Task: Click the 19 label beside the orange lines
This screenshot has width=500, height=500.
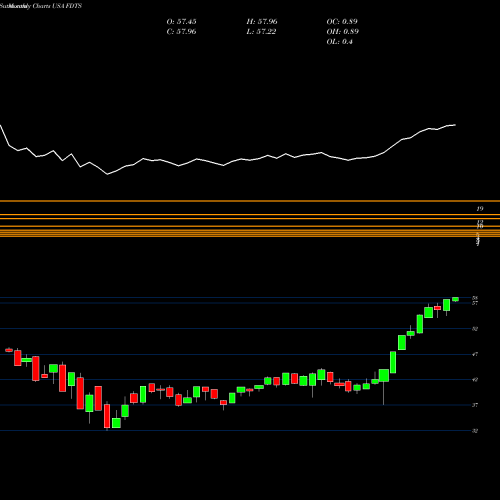Action: point(480,209)
